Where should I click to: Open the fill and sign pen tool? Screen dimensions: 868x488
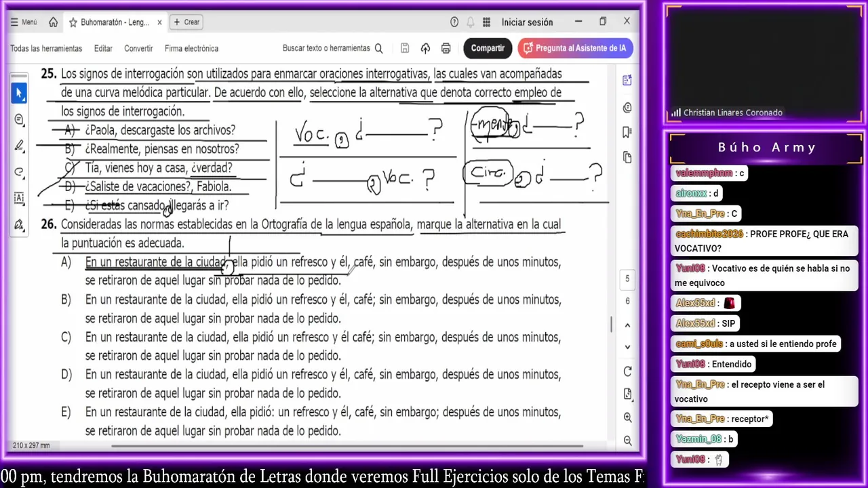[19, 224]
